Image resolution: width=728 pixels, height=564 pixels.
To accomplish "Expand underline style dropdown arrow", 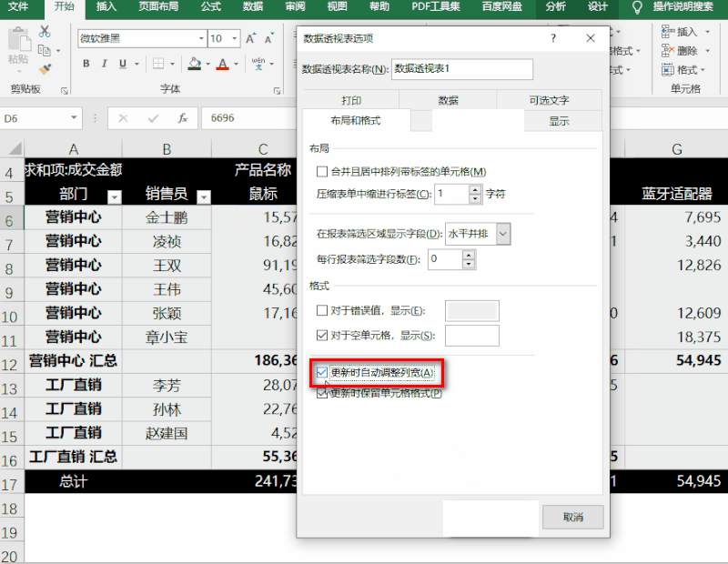I will [x=137, y=64].
